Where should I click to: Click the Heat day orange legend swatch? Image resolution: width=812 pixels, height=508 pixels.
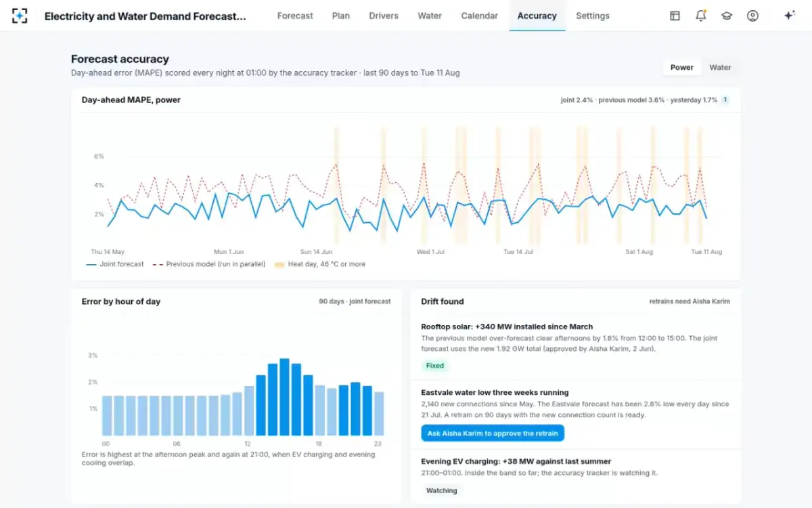279,264
